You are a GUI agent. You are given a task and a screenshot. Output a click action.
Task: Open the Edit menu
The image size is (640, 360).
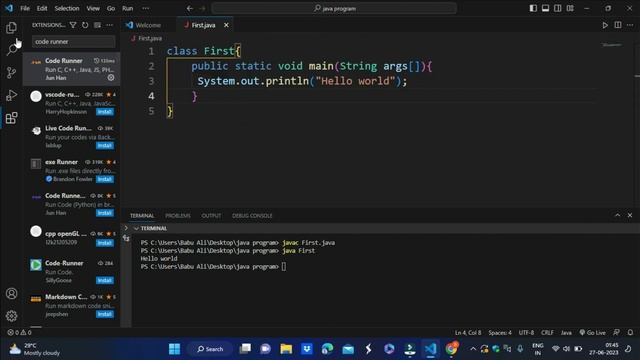pos(42,8)
